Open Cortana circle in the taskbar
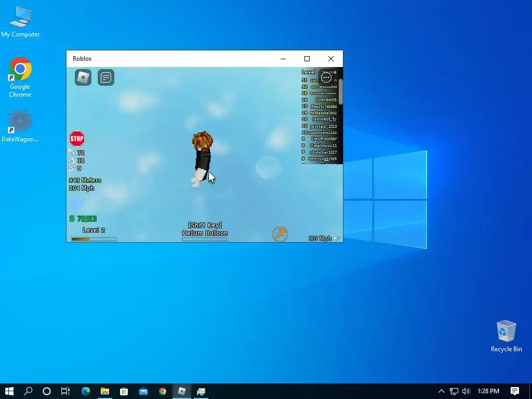The width and height of the screenshot is (532, 399). 47,391
